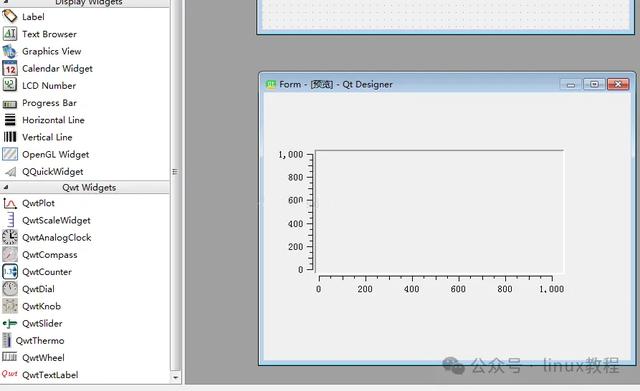The width and height of the screenshot is (640, 391).
Task: Pick the QwtDial widget icon
Action: click(10, 289)
